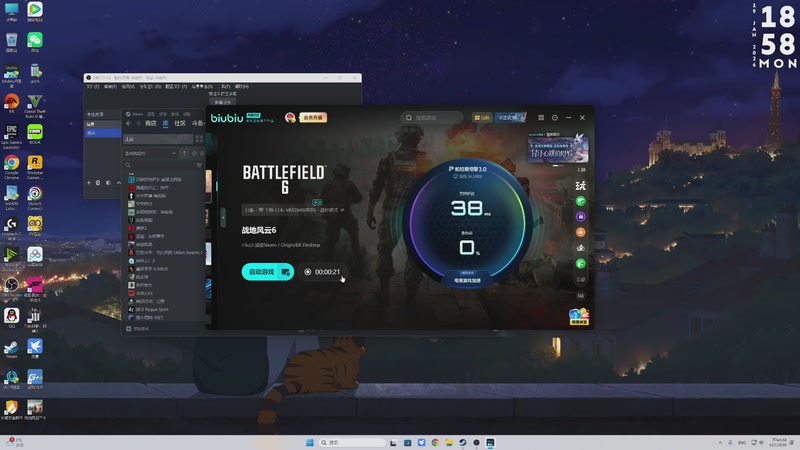
Task: Open the Steam menu in Steam window
Action: coord(137,114)
